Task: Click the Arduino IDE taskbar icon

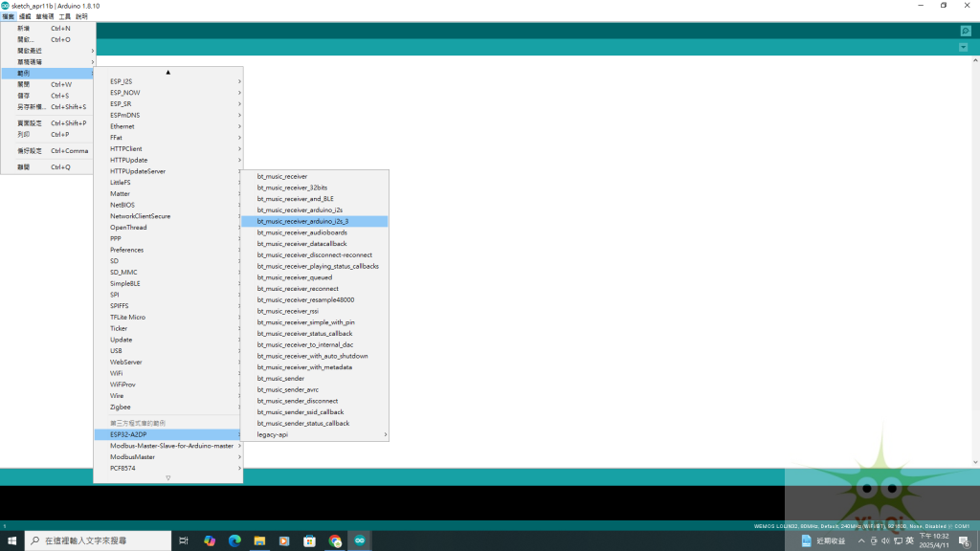Action: coord(360,540)
